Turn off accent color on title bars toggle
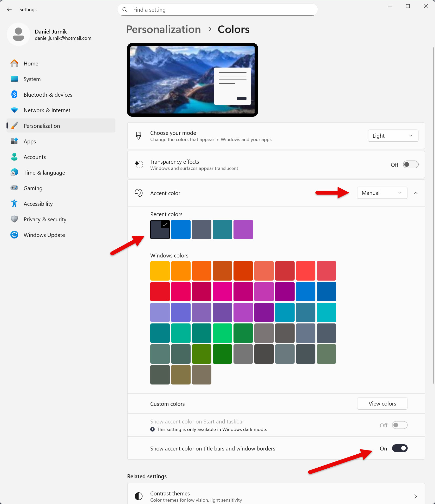The image size is (435, 504). point(400,448)
